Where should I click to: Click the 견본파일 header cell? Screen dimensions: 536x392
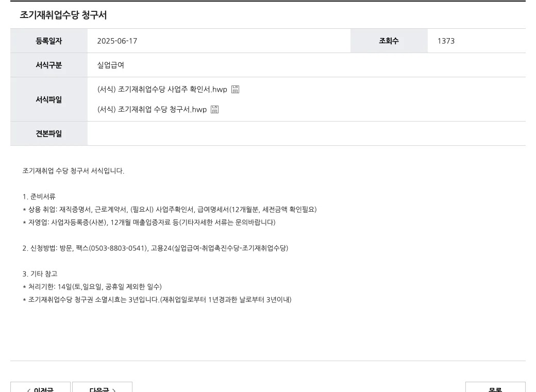coord(49,133)
